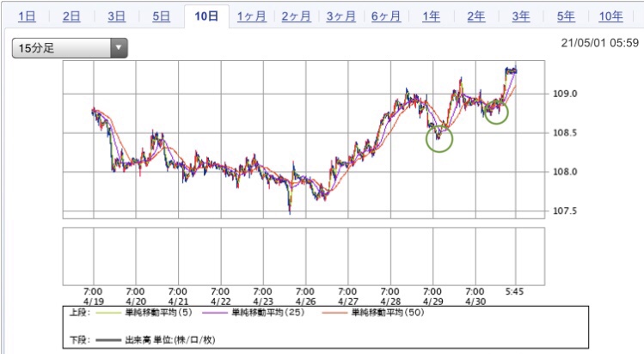Image resolution: width=644 pixels, height=354 pixels.
Task: Click the active 10日 tab
Action: click(x=206, y=16)
